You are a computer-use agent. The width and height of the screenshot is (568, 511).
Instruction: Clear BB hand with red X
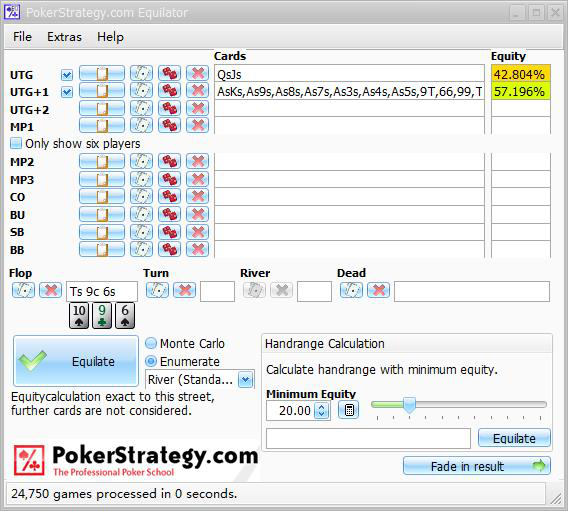coord(197,249)
